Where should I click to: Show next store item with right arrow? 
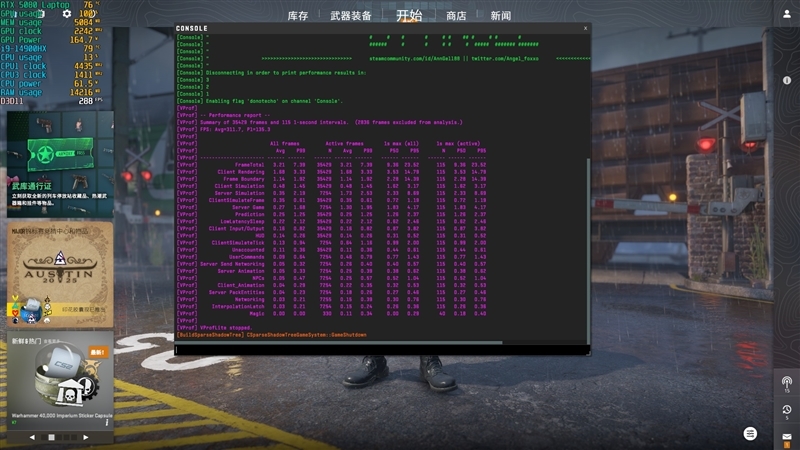pyautogui.click(x=86, y=437)
